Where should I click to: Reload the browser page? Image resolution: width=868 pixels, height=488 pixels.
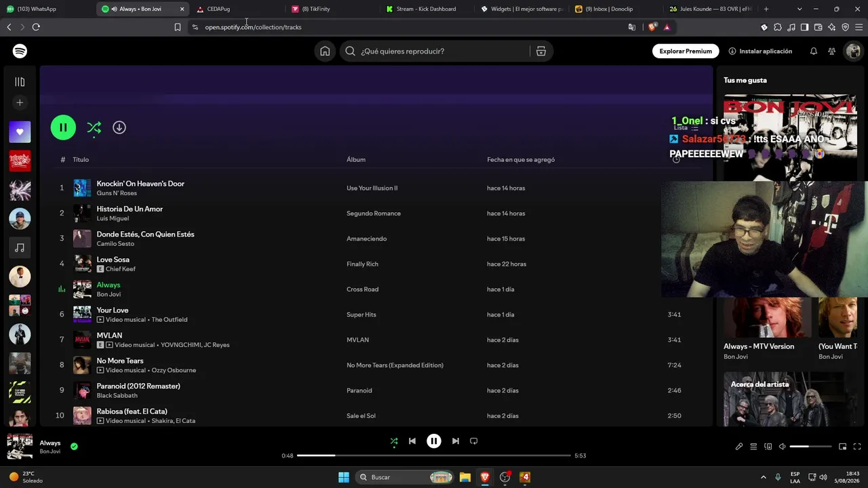tap(36, 27)
